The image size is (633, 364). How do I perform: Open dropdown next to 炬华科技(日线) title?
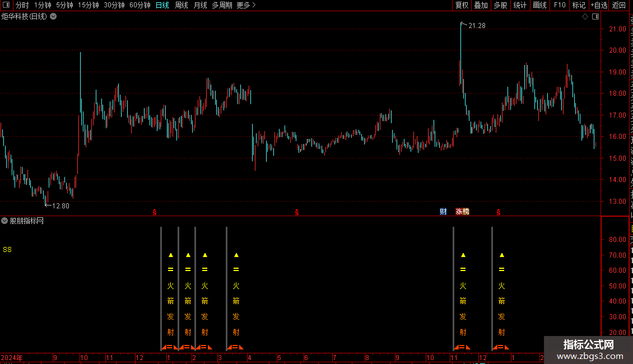coord(53,17)
